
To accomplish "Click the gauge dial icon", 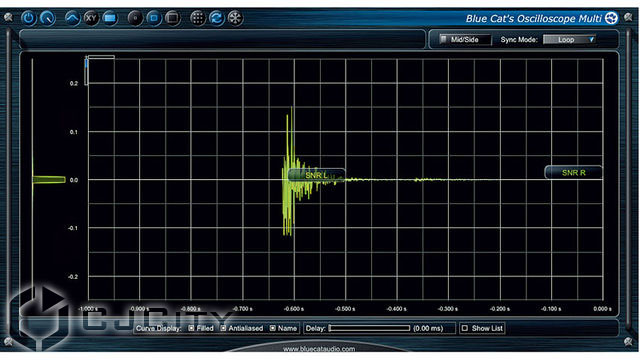I will pyautogui.click(x=48, y=18).
